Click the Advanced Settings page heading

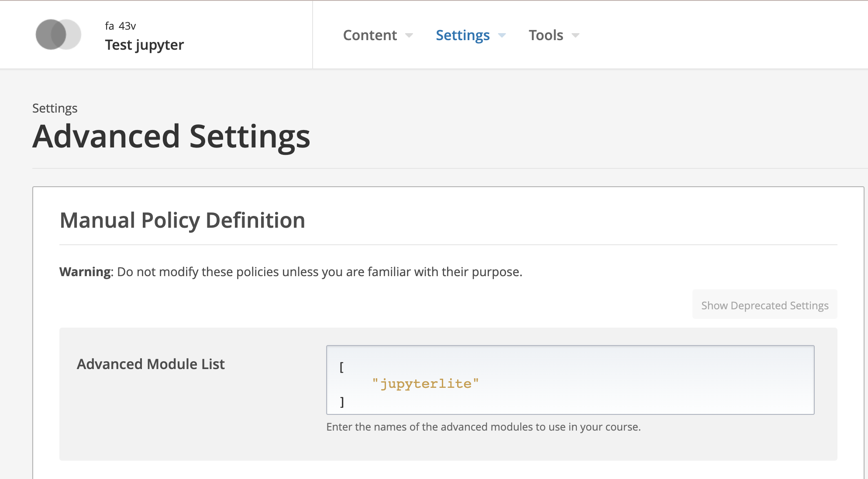pyautogui.click(x=171, y=137)
